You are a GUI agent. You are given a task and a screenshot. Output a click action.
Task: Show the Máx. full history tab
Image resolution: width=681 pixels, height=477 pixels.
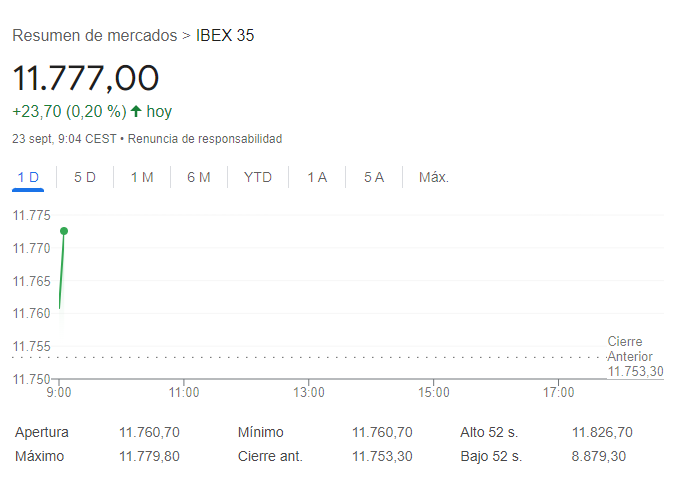pos(434,177)
